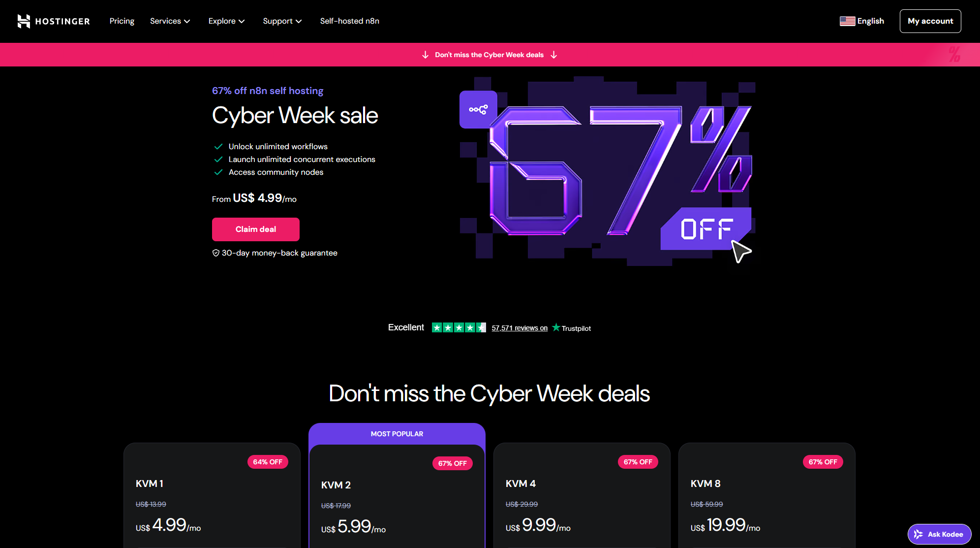Click the money-back guarantee shield icon

pos(215,253)
